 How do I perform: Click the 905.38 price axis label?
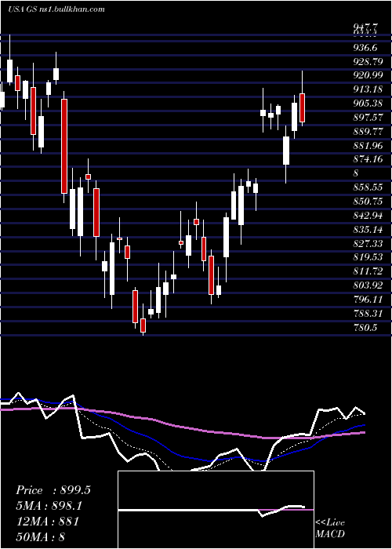(368, 104)
